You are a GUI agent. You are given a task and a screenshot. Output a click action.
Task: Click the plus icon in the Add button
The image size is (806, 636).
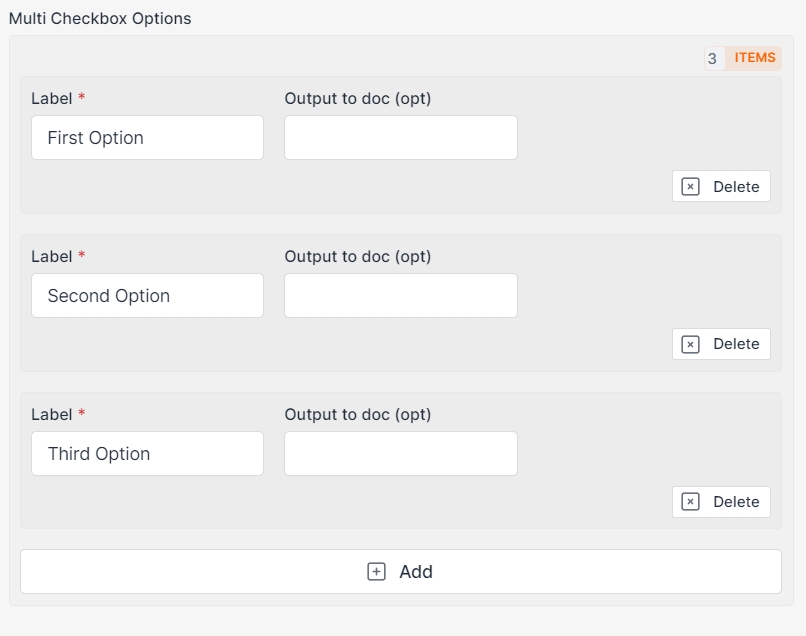pyautogui.click(x=376, y=572)
